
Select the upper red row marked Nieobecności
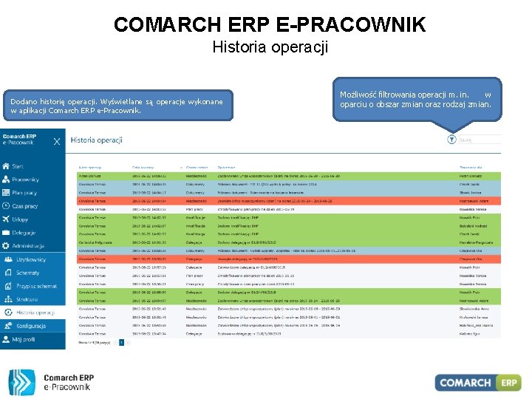pos(289,201)
